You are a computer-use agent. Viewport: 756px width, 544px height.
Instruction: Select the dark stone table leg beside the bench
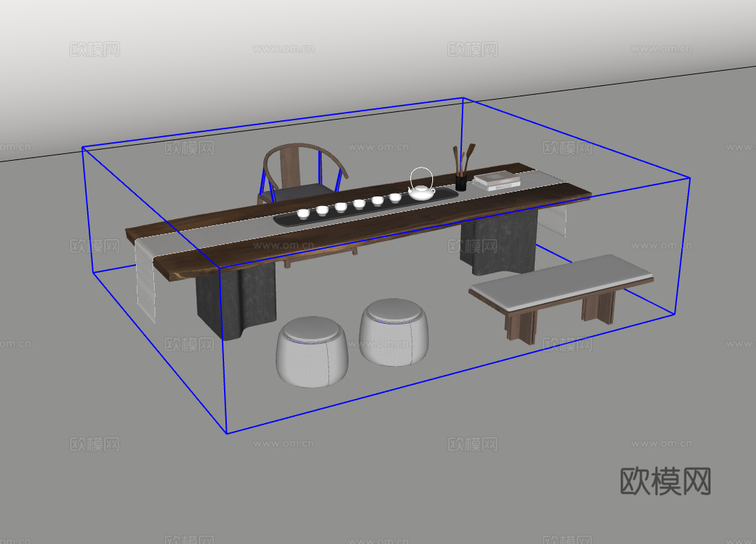pos(498,243)
